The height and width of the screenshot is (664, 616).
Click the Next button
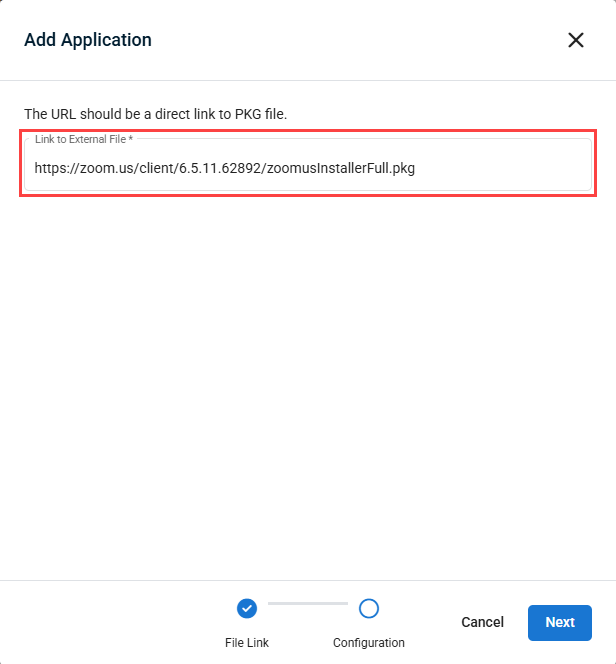[x=560, y=622]
